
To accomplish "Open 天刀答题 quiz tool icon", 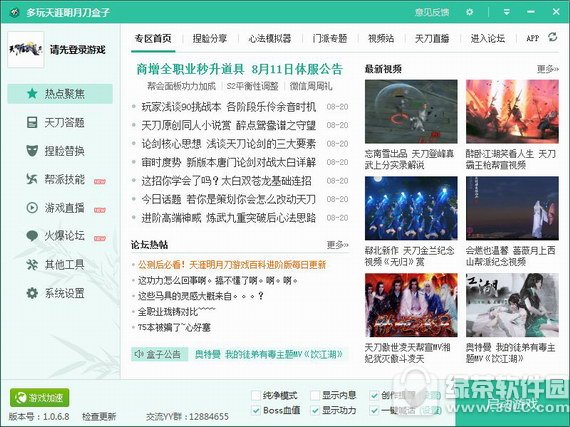I will pos(32,122).
